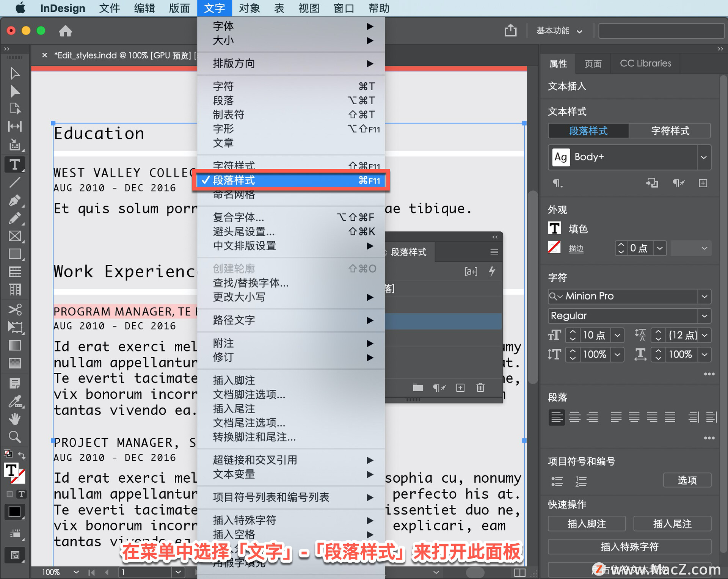Select 段落样式 toggle in Properties panel
Viewport: 728px width, 579px height.
(x=588, y=131)
